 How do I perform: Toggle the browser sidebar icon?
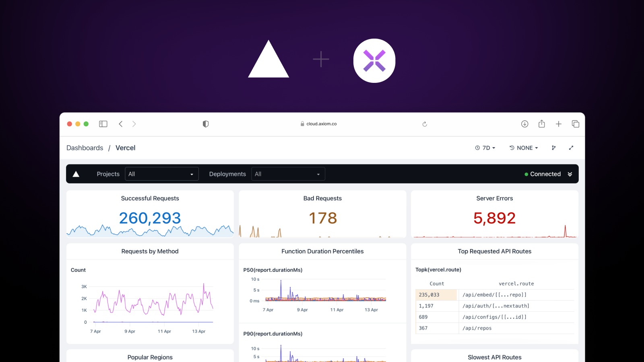(x=103, y=124)
